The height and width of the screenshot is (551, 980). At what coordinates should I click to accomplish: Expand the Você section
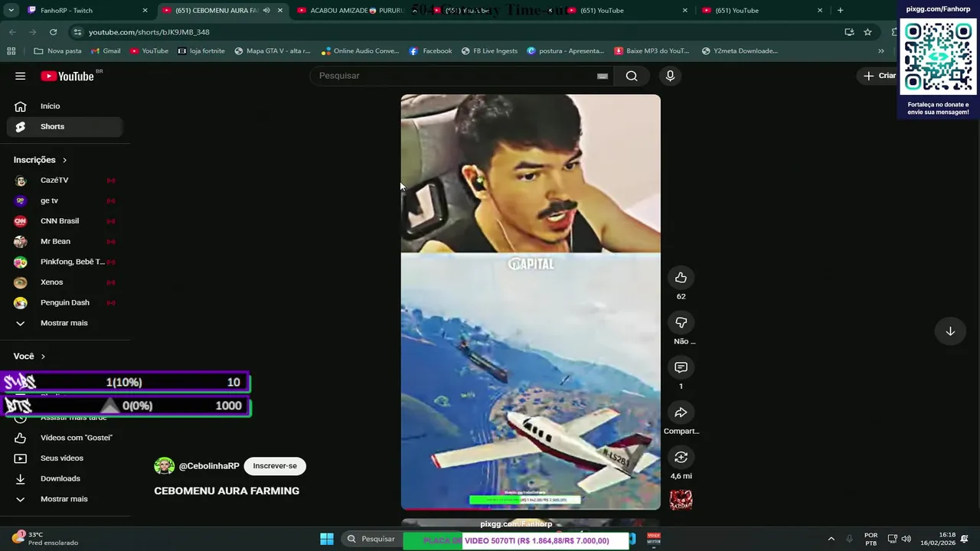click(29, 357)
